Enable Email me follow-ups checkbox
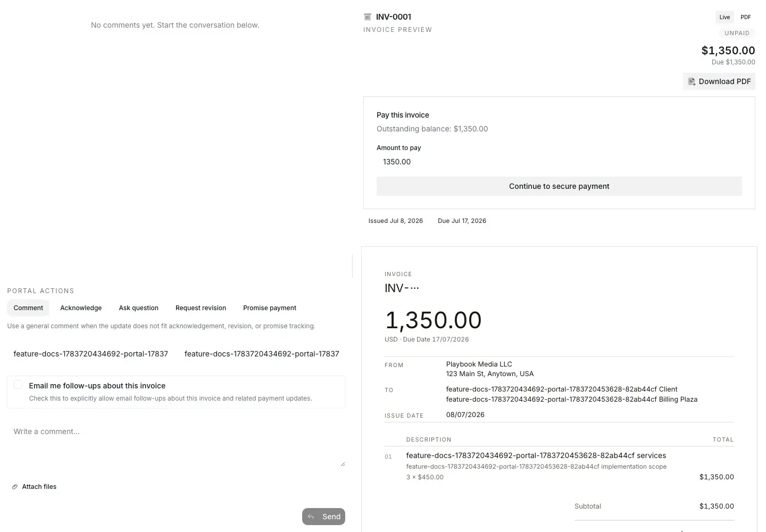Image resolution: width=766 pixels, height=532 pixels. pos(18,385)
